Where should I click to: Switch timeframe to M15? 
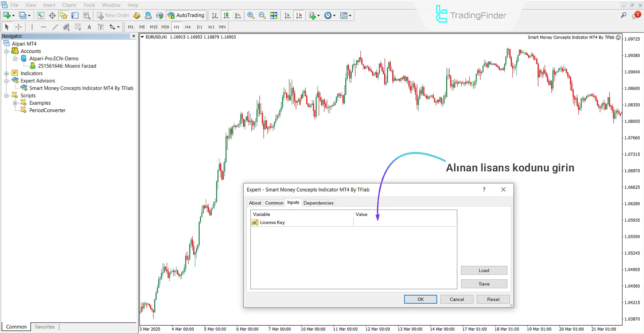point(153,27)
